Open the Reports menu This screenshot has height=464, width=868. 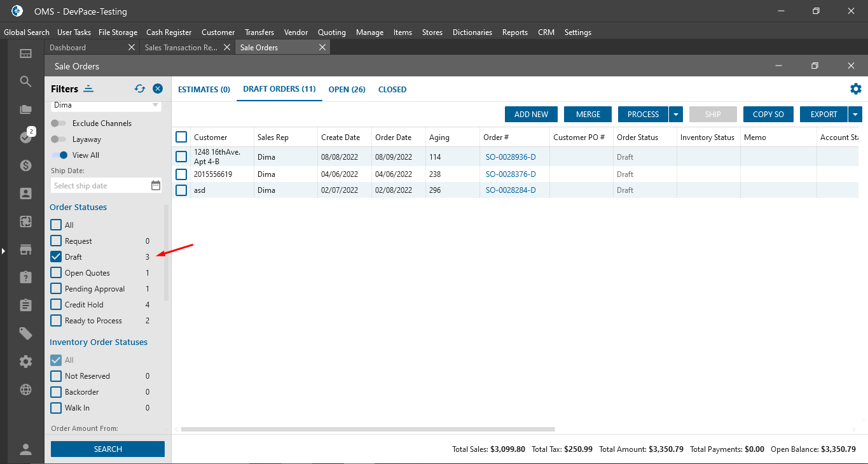click(x=514, y=32)
